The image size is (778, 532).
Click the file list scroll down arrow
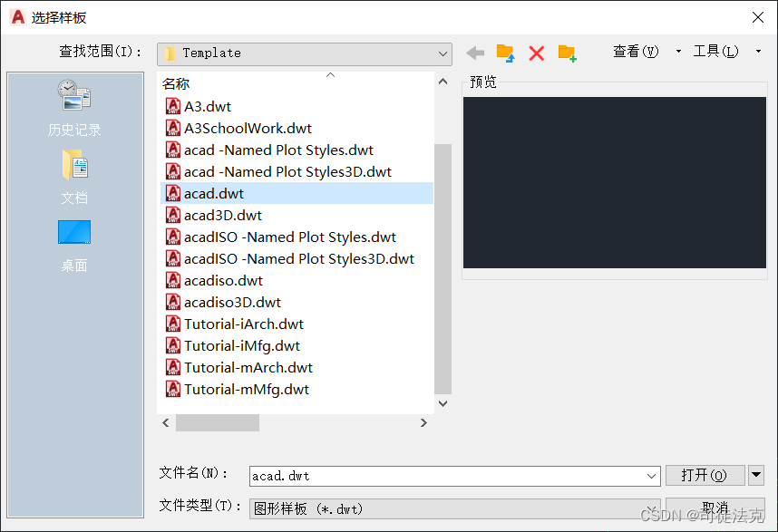point(442,403)
